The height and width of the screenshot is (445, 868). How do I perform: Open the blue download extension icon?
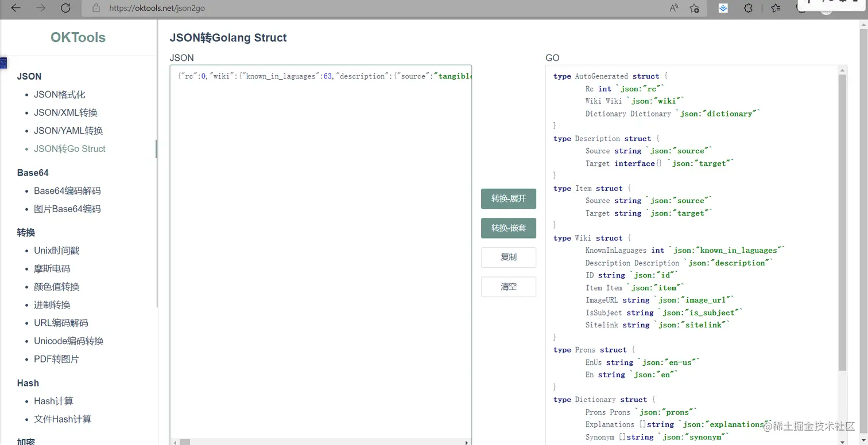[x=723, y=8]
